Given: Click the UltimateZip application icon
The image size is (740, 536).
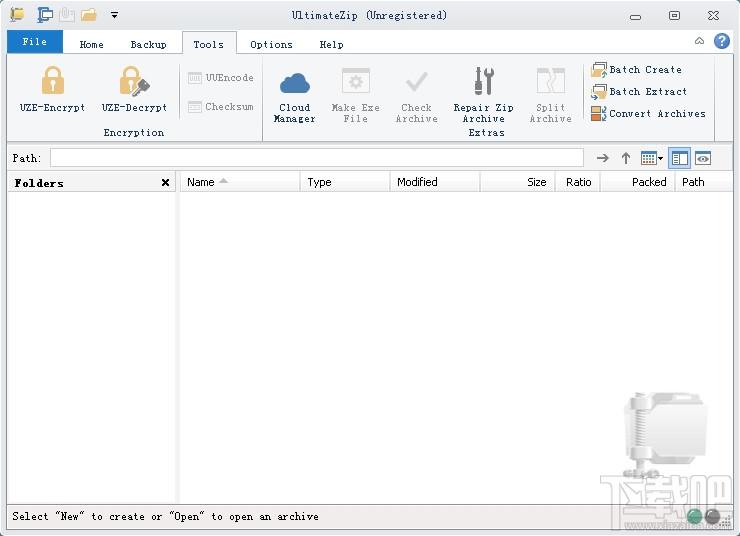Looking at the screenshot, I should click(x=17, y=15).
